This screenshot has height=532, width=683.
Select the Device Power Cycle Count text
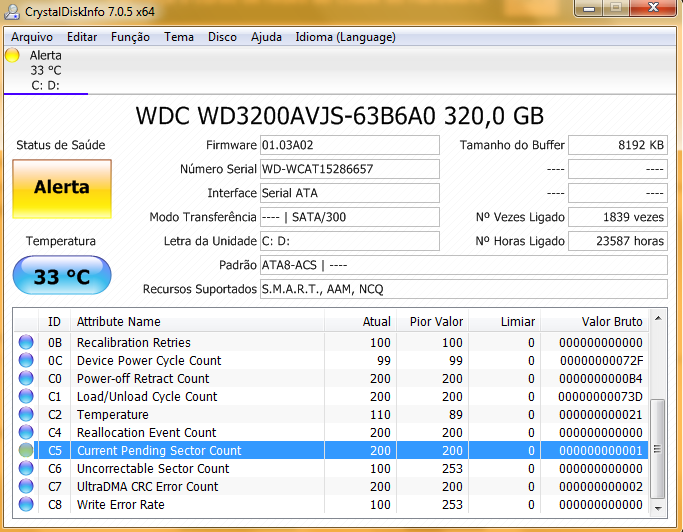click(x=149, y=360)
